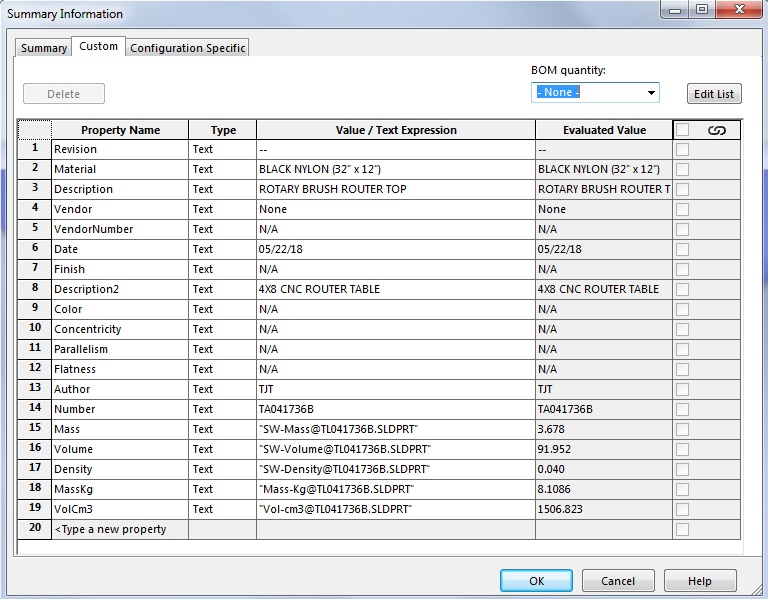Tick the link checkbox in the Author row

click(x=682, y=389)
